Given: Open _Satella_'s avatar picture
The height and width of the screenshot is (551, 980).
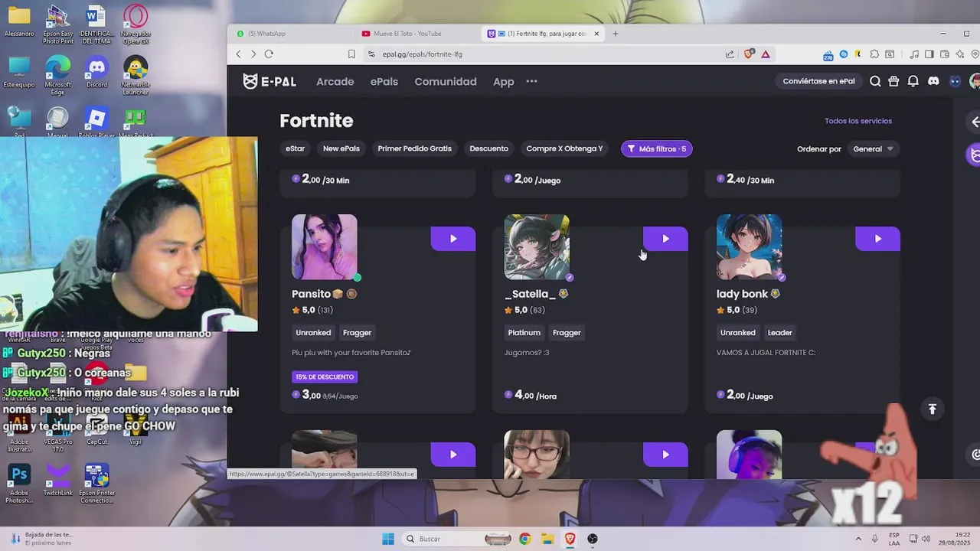Looking at the screenshot, I should 537,247.
